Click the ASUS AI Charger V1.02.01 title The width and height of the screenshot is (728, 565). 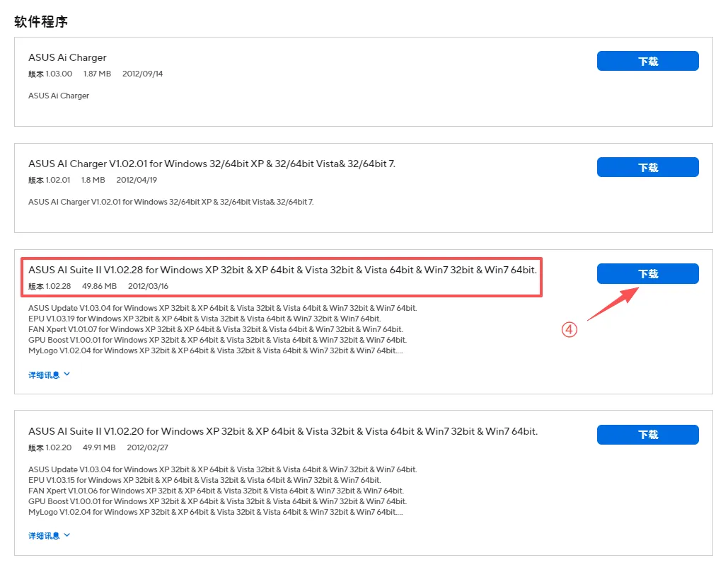[212, 164]
